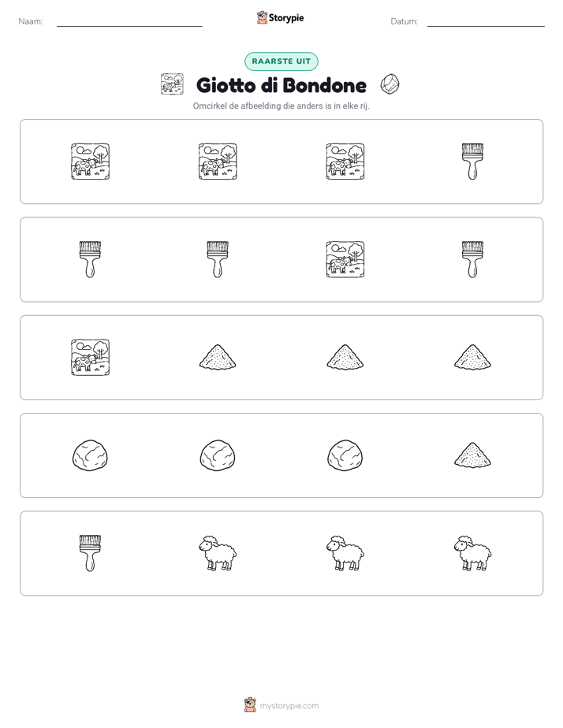
Task: Click the last sheep in the fifth row
Action: click(472, 553)
